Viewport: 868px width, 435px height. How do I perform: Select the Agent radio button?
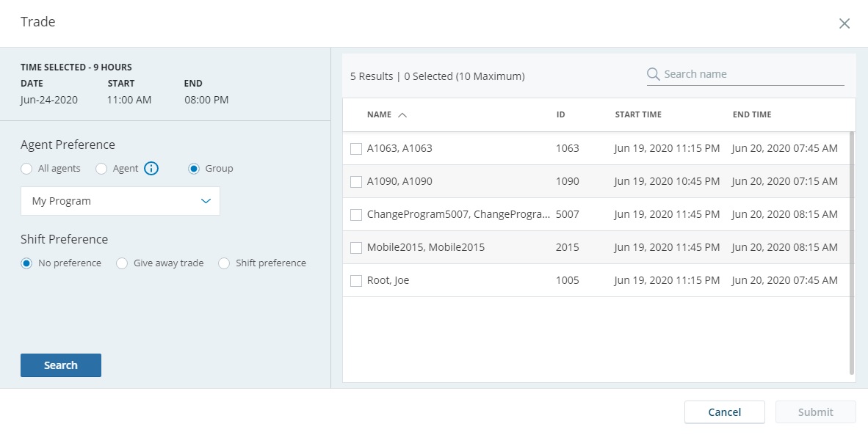tap(101, 169)
